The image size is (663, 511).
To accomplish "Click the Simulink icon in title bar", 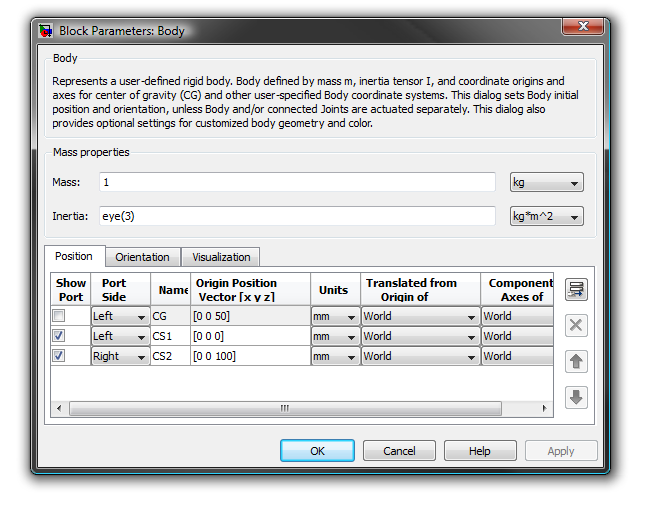I will click(46, 31).
